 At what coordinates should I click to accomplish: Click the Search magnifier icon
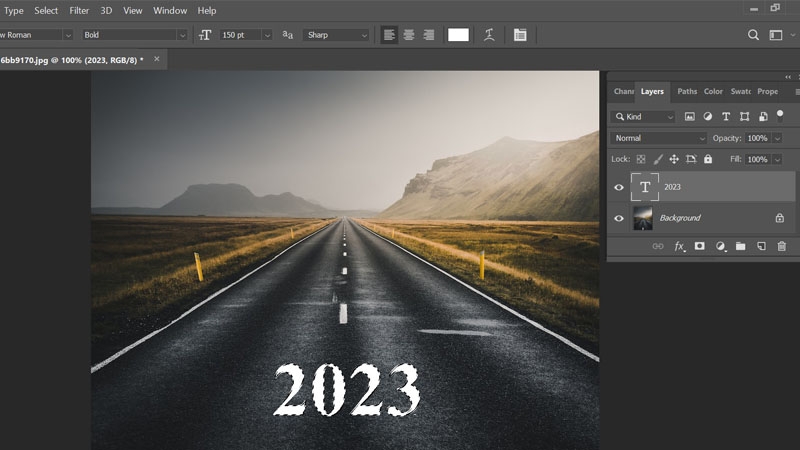(x=753, y=35)
